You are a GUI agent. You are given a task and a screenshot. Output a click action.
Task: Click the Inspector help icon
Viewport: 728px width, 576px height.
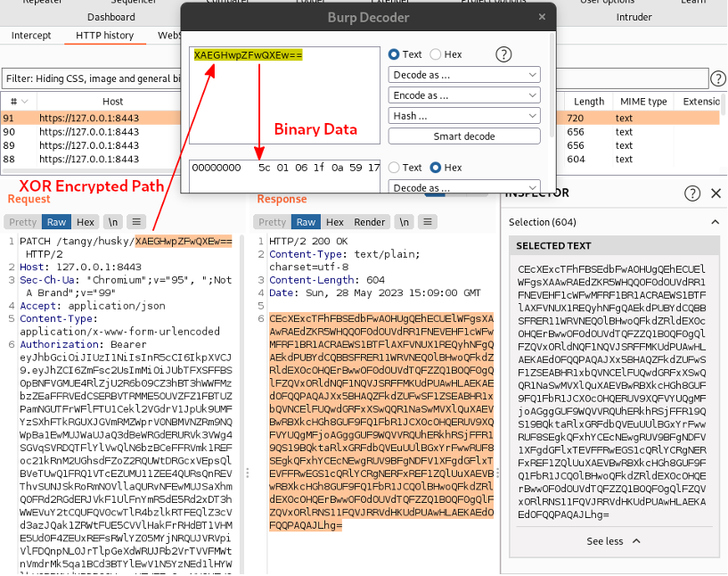point(691,193)
